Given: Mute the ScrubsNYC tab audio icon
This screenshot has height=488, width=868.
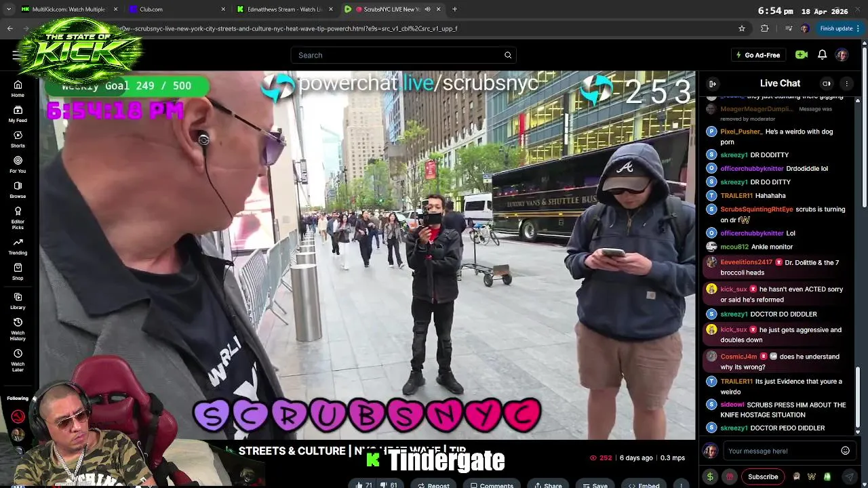Looking at the screenshot, I should (427, 9).
